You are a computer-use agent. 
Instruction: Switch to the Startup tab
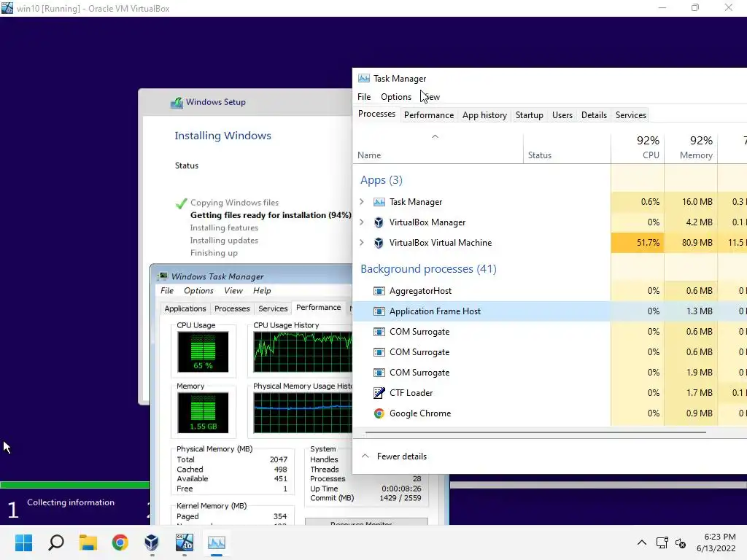click(x=530, y=115)
